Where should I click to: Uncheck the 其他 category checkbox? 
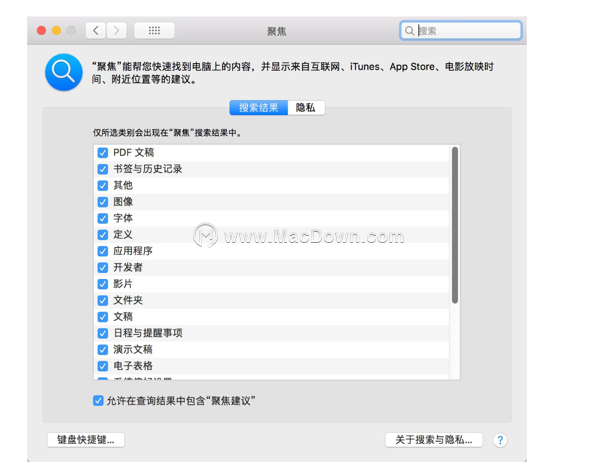coord(103,185)
